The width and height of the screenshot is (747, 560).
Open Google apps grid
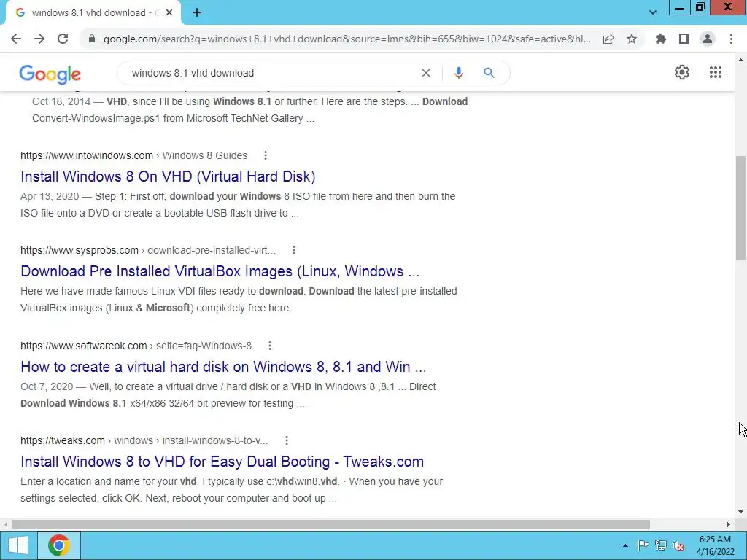coord(716,72)
